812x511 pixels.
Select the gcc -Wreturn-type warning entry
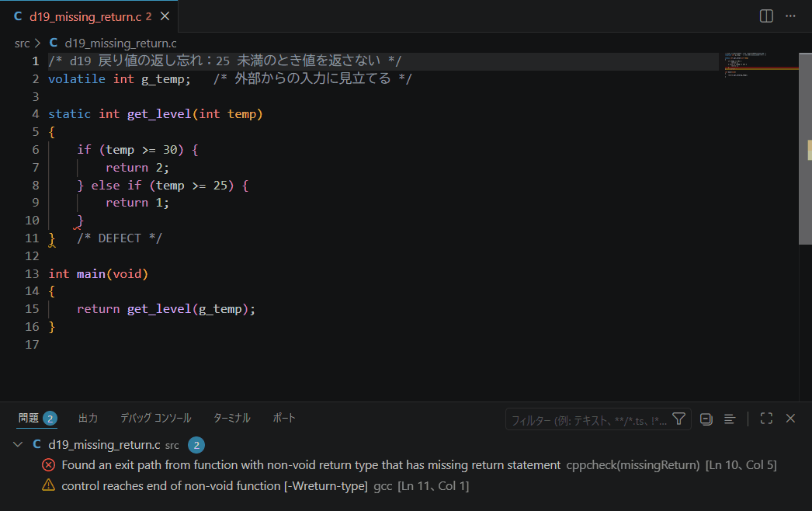tap(406, 485)
